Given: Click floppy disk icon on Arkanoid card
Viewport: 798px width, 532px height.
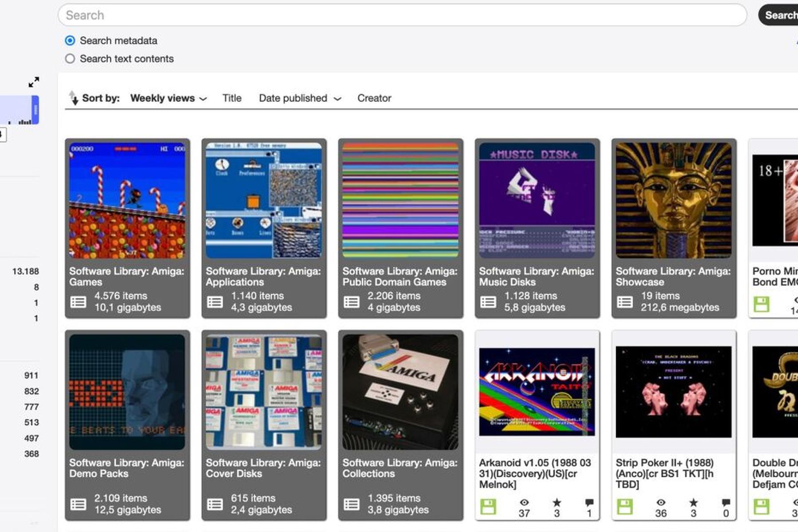Looking at the screenshot, I should click(488, 507).
